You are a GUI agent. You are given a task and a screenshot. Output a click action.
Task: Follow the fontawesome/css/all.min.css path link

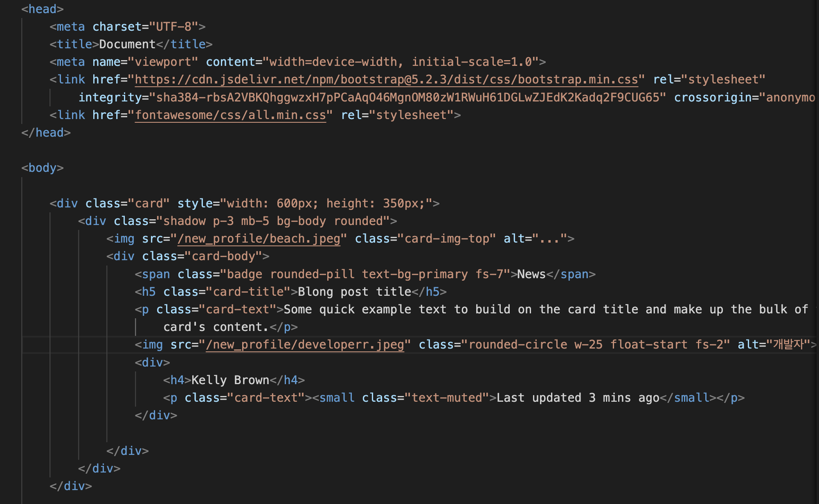pos(230,115)
